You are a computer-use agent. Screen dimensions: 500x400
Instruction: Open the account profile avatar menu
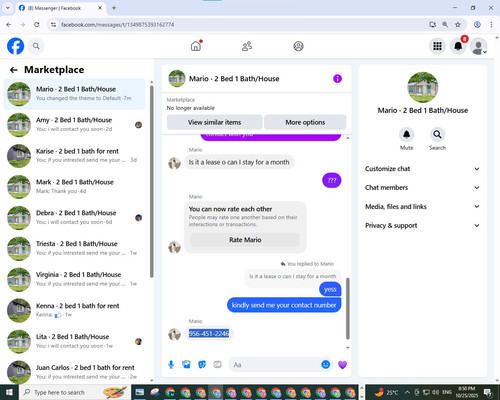coord(478,47)
